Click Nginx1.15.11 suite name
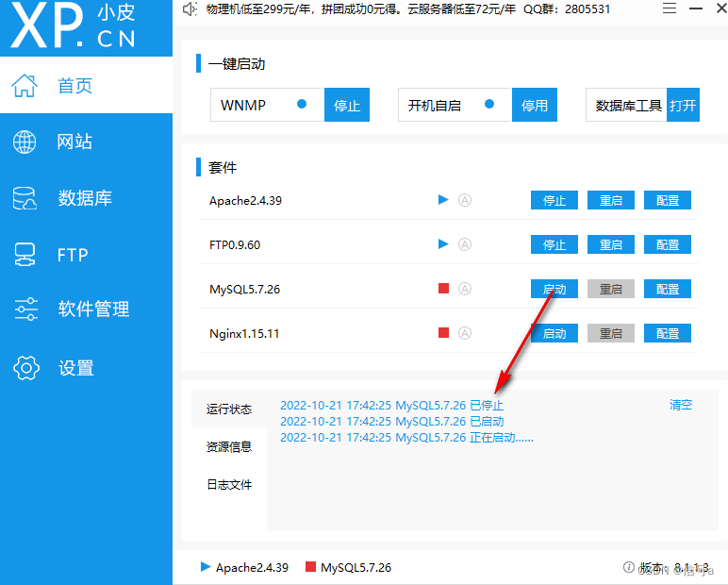The height and width of the screenshot is (585, 728). [244, 334]
